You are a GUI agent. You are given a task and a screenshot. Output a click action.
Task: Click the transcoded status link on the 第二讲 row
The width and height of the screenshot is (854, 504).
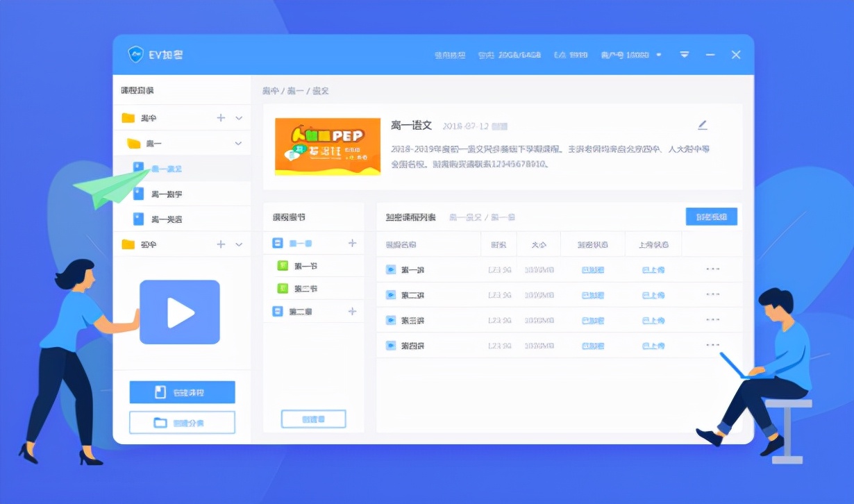click(x=592, y=294)
